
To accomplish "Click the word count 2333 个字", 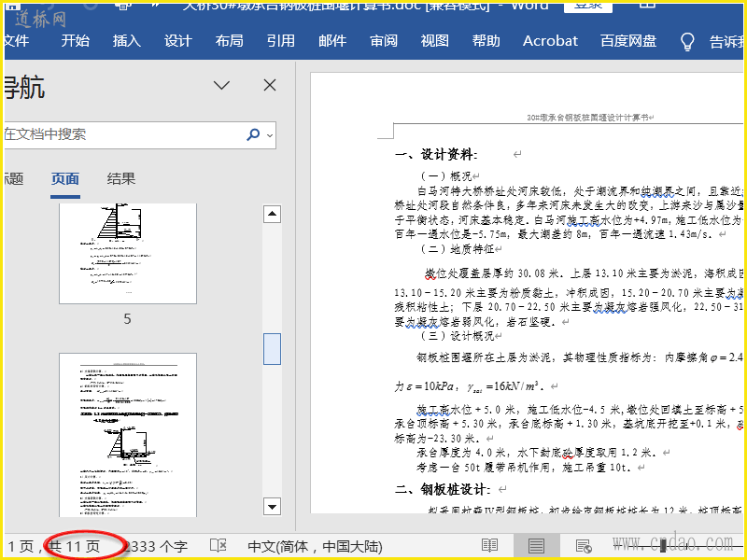I will pos(156,545).
